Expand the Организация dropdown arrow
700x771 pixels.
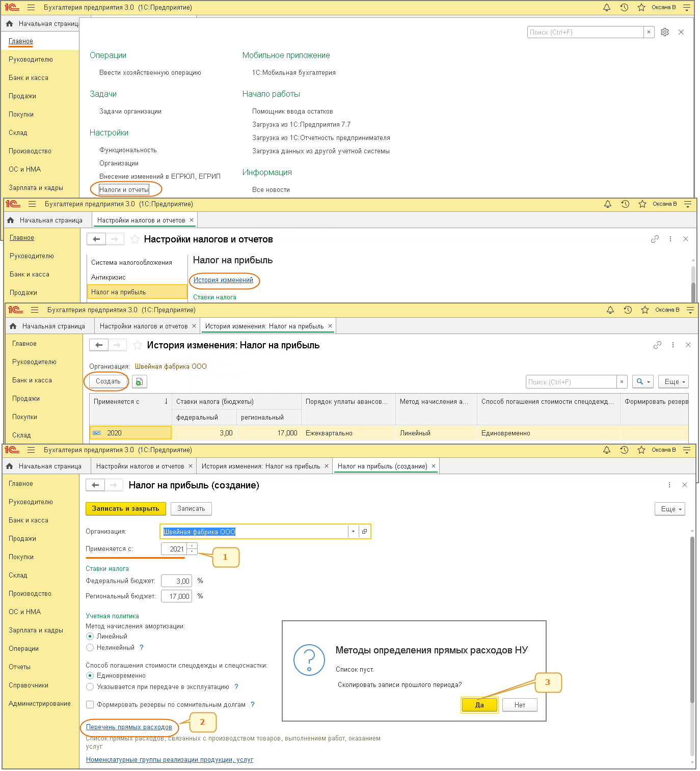point(353,531)
